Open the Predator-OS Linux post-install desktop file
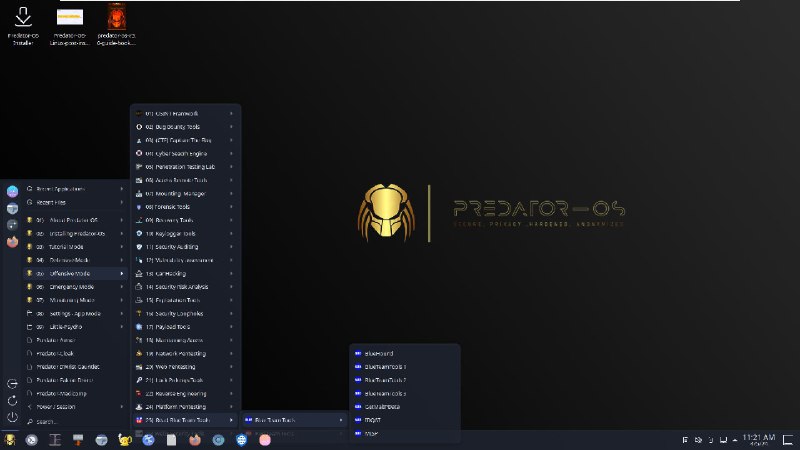Image resolution: width=800 pixels, height=450 pixels. pos(69,26)
